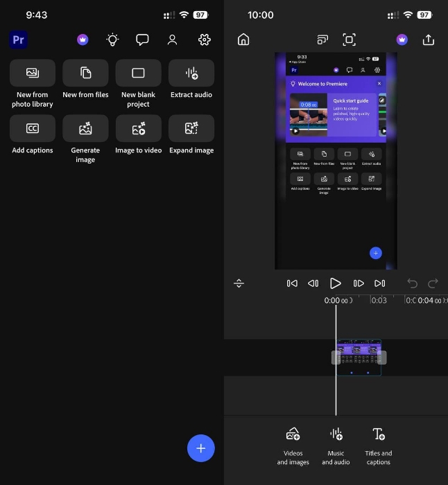Go to the home screen from the editor

point(243,39)
